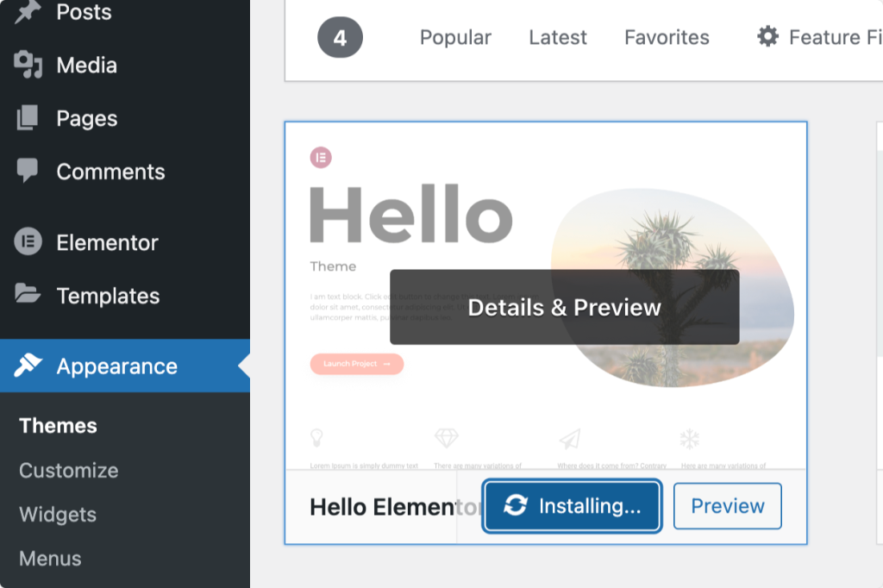The height and width of the screenshot is (588, 883).
Task: Select the Themes submenu item
Action: pos(58,426)
